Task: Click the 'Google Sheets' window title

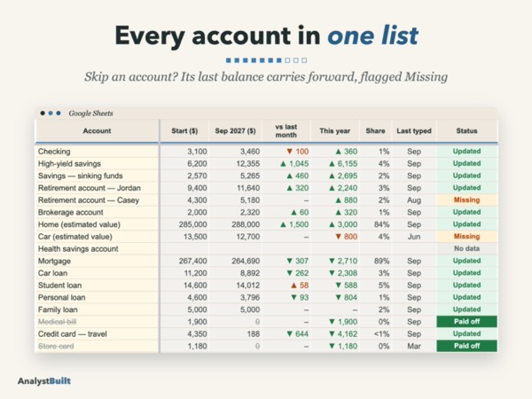Action: (x=90, y=113)
